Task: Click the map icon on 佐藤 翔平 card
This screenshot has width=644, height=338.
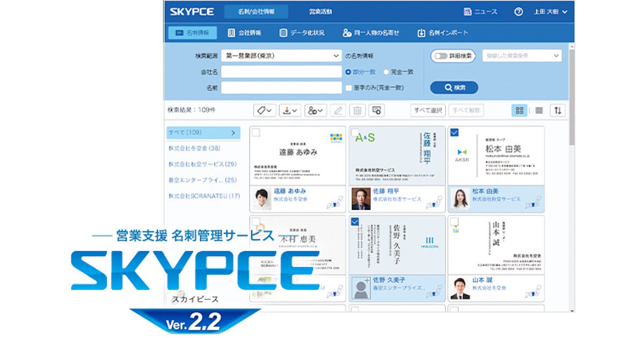Action: [x=434, y=203]
